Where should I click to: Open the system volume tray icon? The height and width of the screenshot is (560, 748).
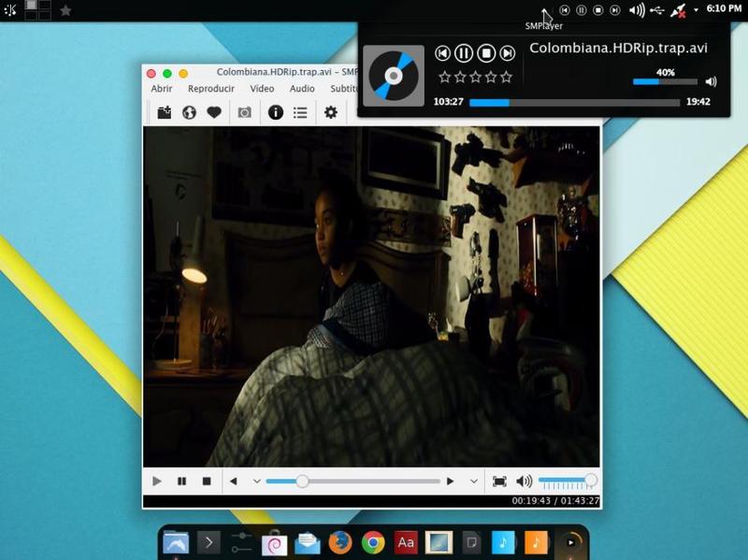click(x=637, y=10)
